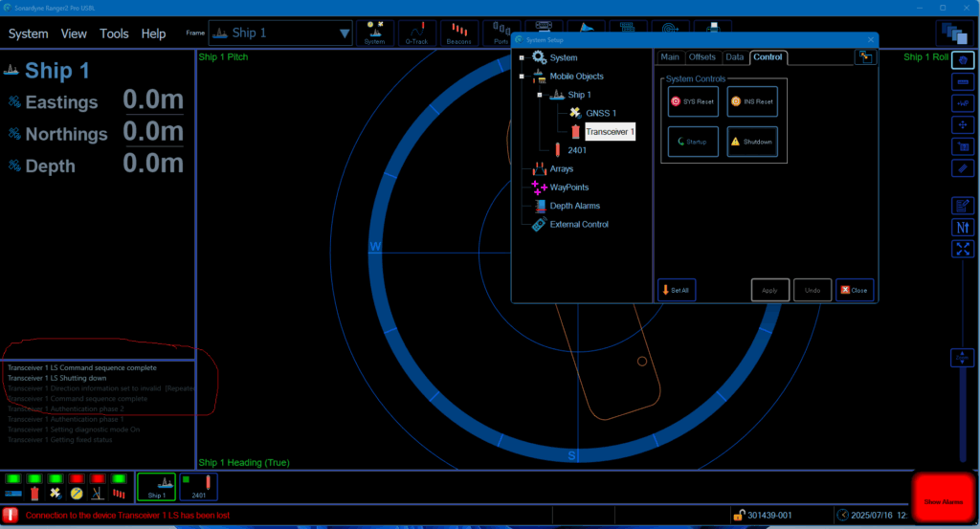Open the Tools menu
This screenshot has width=980, height=529.
point(114,33)
